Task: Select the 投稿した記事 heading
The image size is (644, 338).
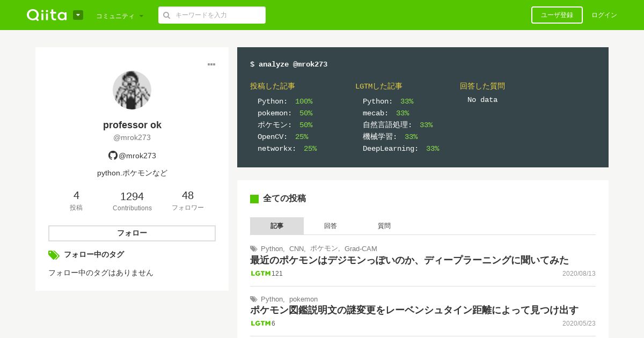Action: [x=273, y=86]
